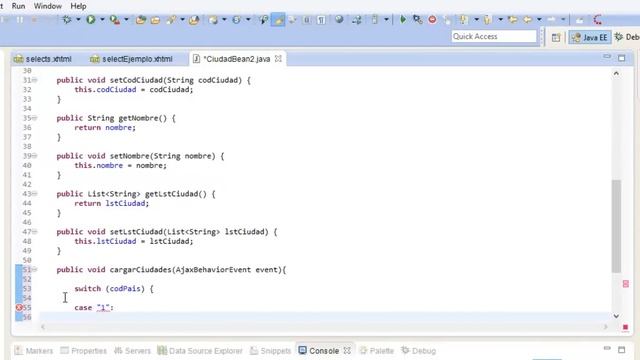Run the program with green Run button
This screenshot has height=360, width=640.
click(x=91, y=20)
